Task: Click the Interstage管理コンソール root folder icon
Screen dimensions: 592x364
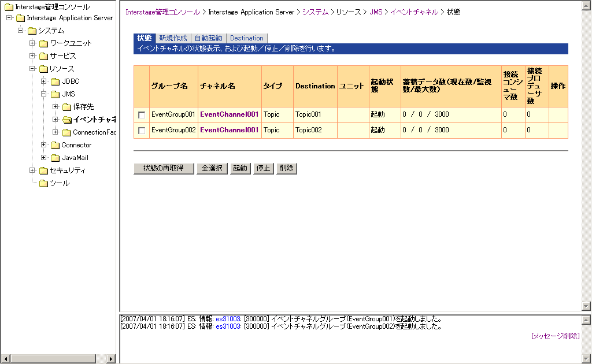Action: 9,7
